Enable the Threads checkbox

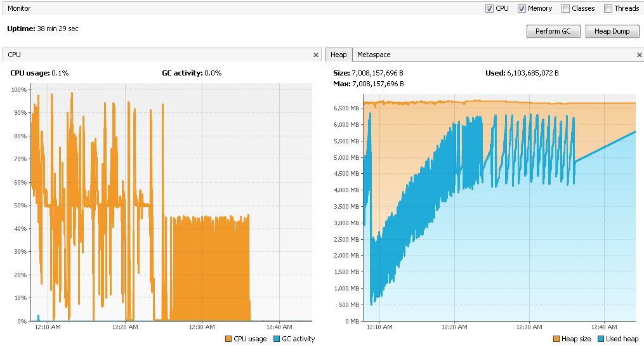tap(608, 9)
